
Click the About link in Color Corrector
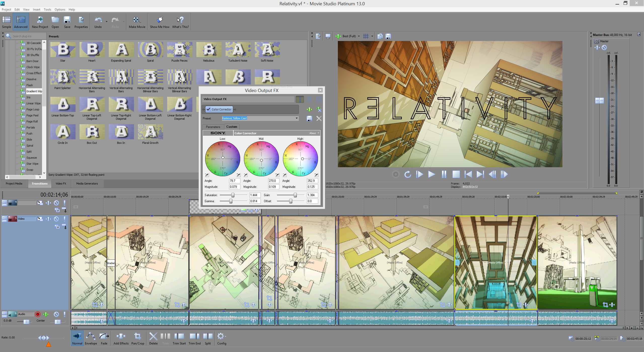pyautogui.click(x=312, y=133)
